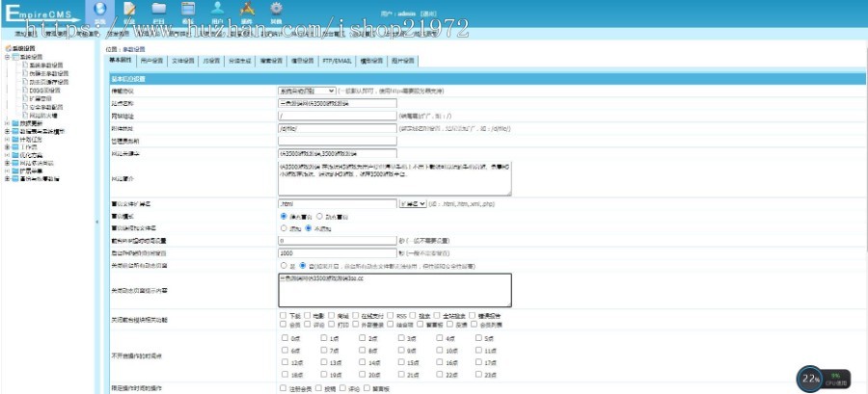Open the 传输协议 dropdown
This screenshot has width=868, height=394.
click(307, 91)
